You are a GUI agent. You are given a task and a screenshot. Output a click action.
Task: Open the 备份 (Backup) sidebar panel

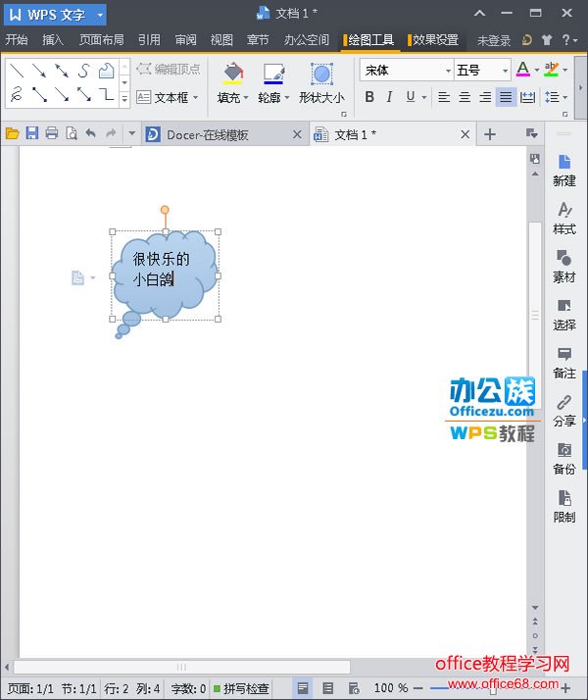[564, 457]
